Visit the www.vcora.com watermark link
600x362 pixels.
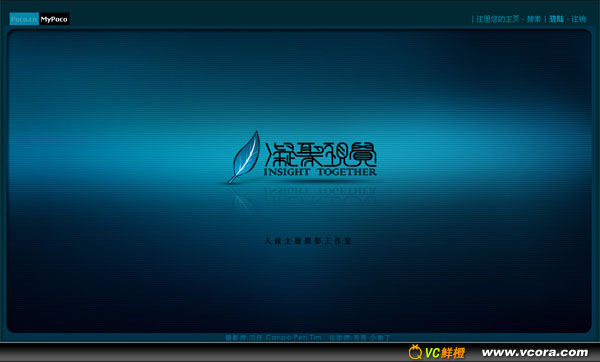click(x=535, y=352)
